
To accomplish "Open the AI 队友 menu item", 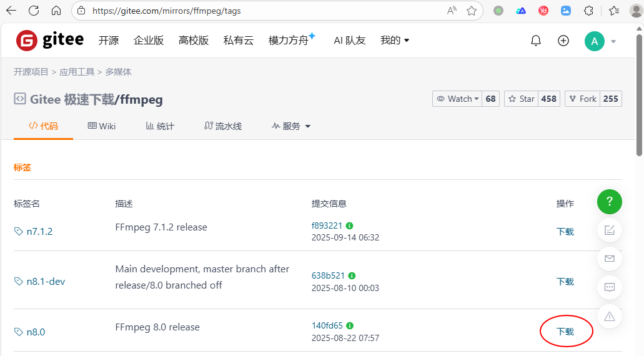I will [x=350, y=40].
